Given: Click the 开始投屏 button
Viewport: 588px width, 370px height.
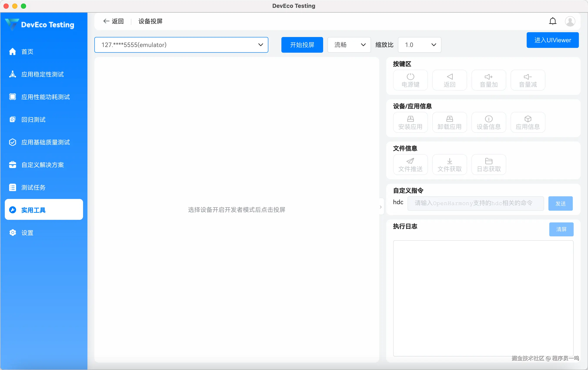Looking at the screenshot, I should [302, 45].
